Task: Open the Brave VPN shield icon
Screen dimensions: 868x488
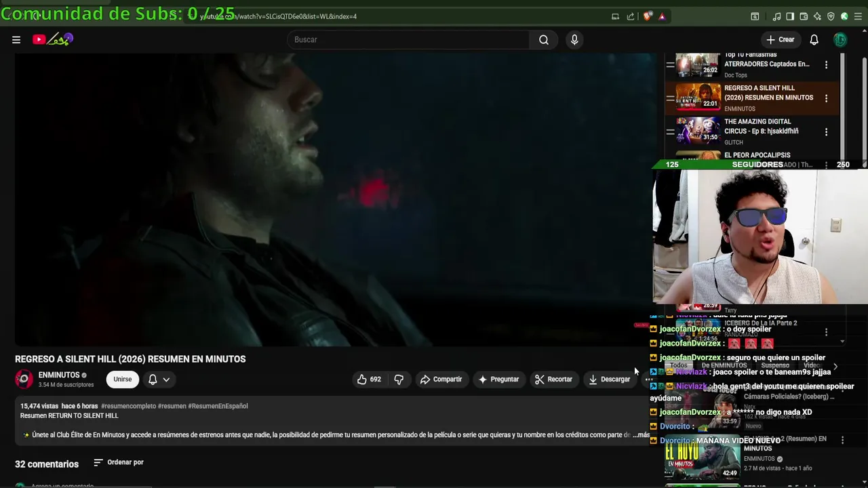Action: click(x=831, y=16)
